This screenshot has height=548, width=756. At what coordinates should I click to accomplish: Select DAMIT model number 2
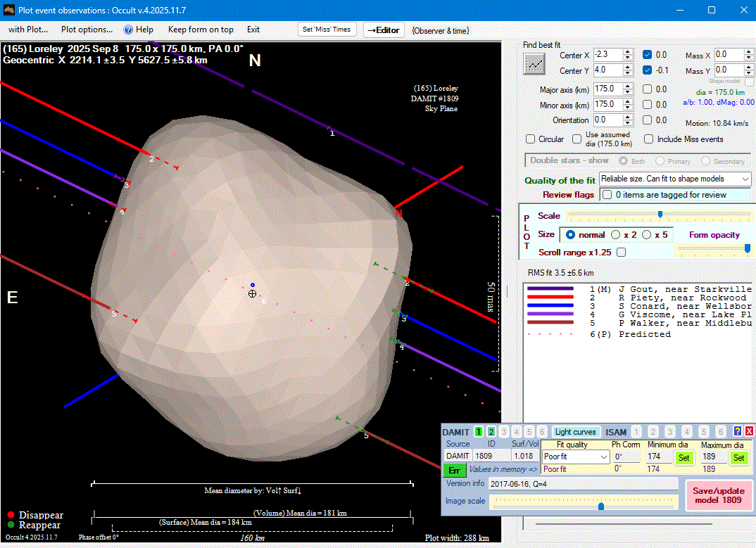click(491, 432)
